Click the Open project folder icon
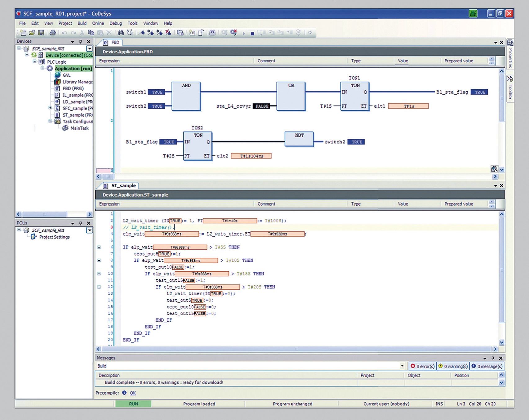This screenshot has height=420, width=529. tap(32, 33)
